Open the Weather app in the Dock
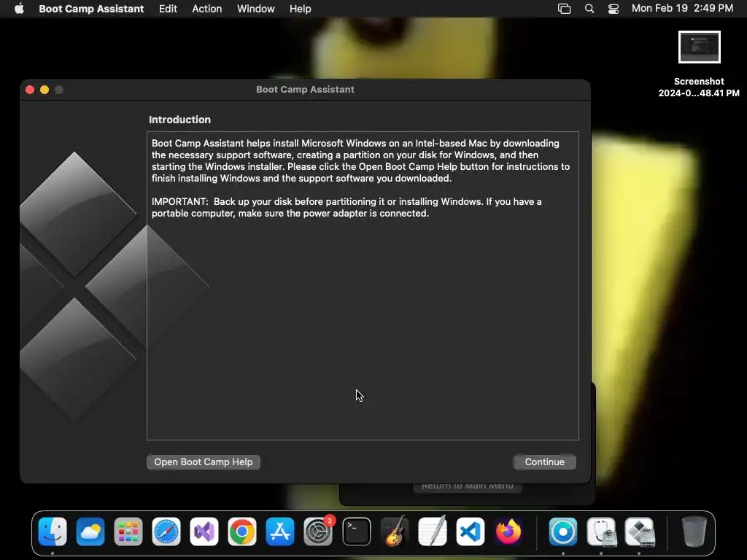 [90, 532]
